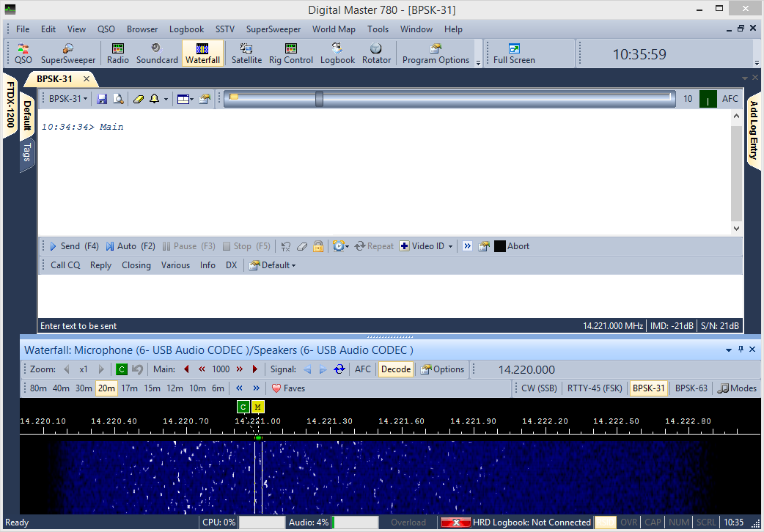The width and height of the screenshot is (764, 532).
Task: Toggle the padlock lock icon
Action: 318,246
